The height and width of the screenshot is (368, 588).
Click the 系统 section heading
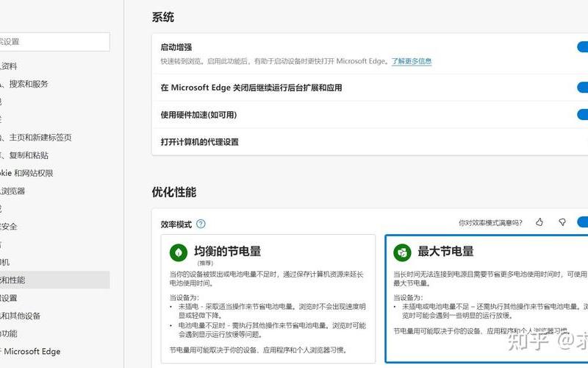click(162, 17)
